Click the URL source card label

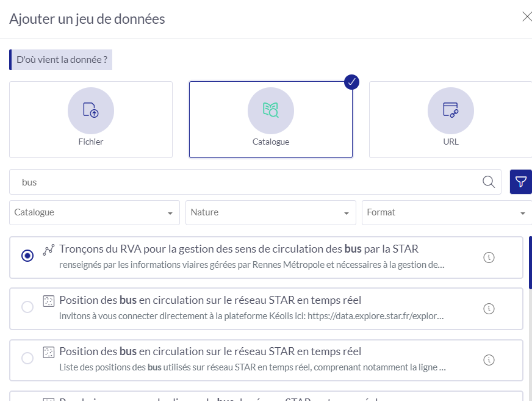[x=451, y=142]
